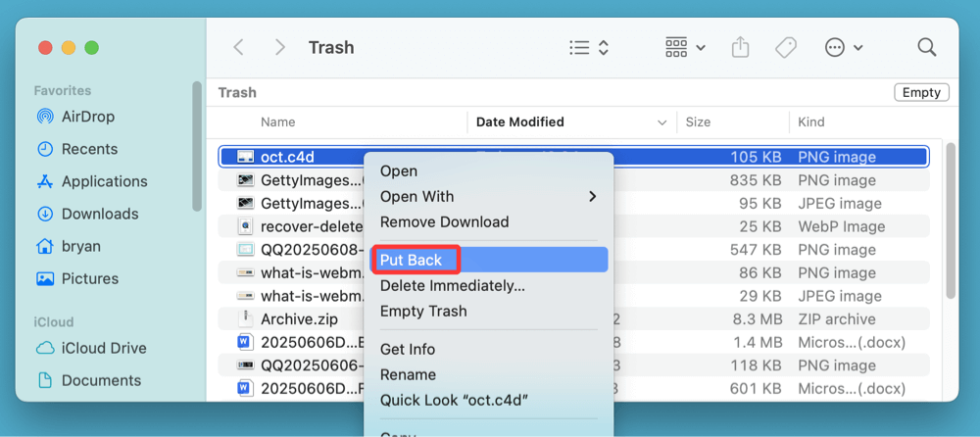The width and height of the screenshot is (980, 437).
Task: Click the 547 KB size cell
Action: pyautogui.click(x=756, y=250)
